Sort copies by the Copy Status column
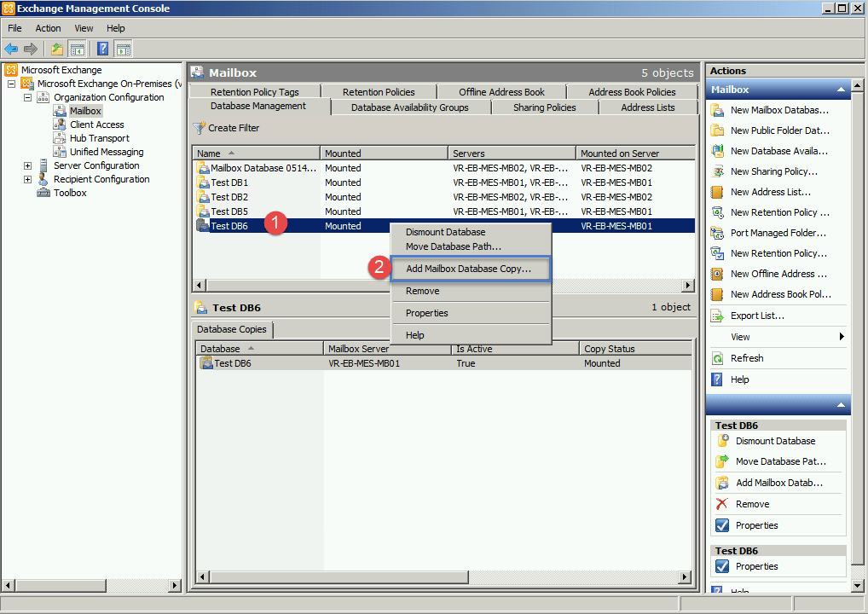868x614 pixels. click(636, 349)
